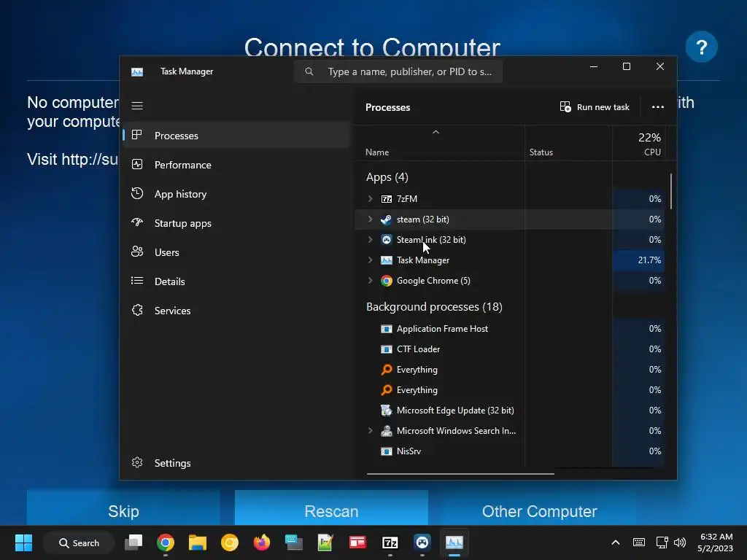747x560 pixels.
Task: Switch to the App history page
Action: (x=237, y=194)
